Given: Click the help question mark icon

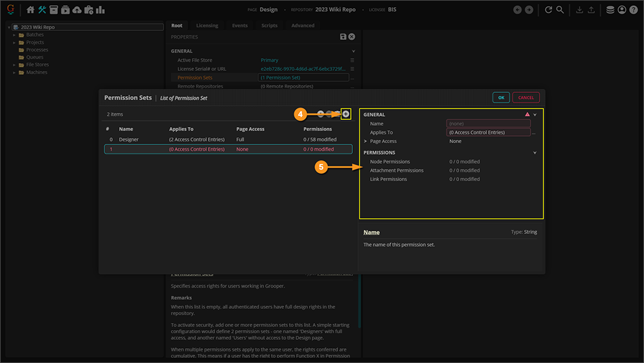Looking at the screenshot, I should pyautogui.click(x=633, y=10).
